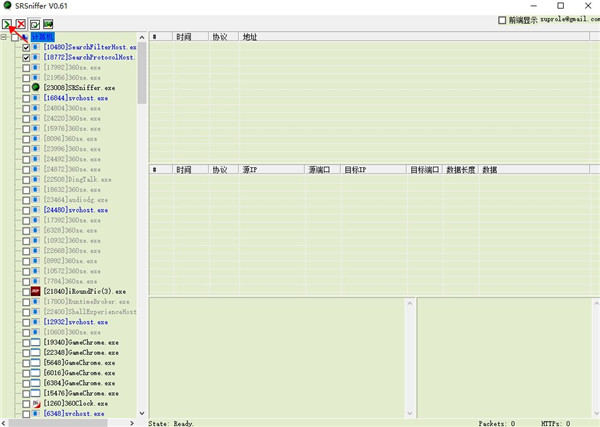The image size is (600, 427).
Task: Start capture with the green play icon
Action: [8, 23]
